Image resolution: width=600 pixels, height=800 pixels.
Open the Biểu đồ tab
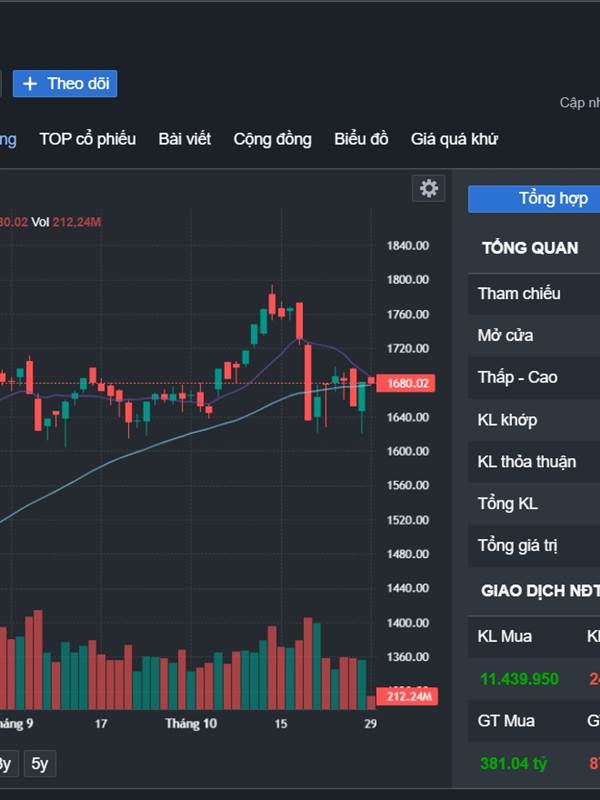tap(361, 139)
